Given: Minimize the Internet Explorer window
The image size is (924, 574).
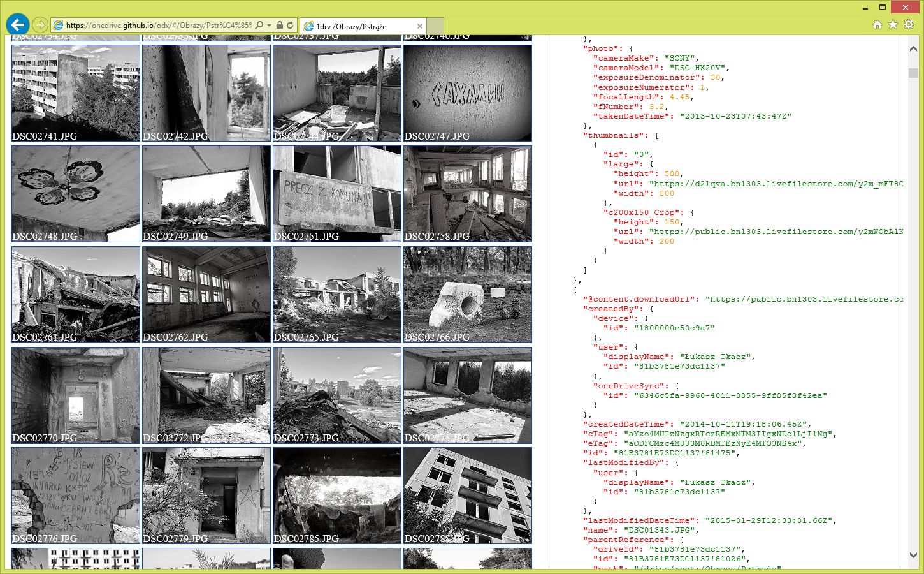Looking at the screenshot, I should (864, 8).
